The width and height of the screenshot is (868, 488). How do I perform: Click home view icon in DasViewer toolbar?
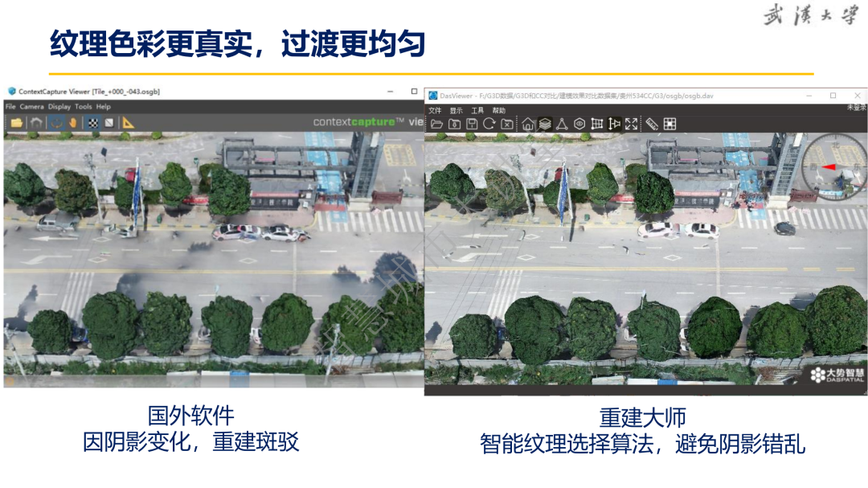[528, 124]
